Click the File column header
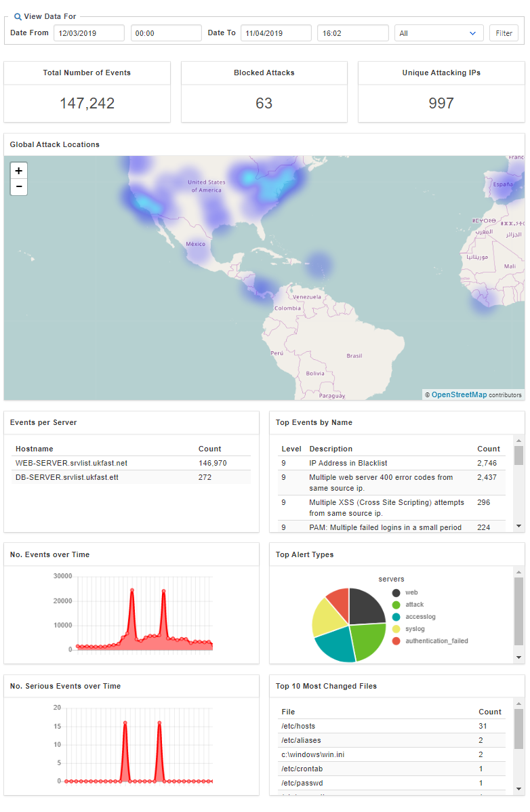The width and height of the screenshot is (530, 812). point(288,712)
